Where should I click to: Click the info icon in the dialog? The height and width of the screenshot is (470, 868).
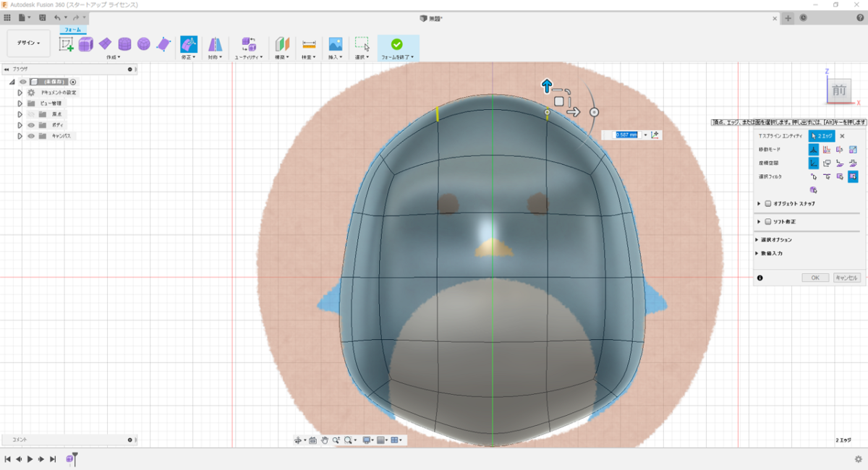(760, 278)
